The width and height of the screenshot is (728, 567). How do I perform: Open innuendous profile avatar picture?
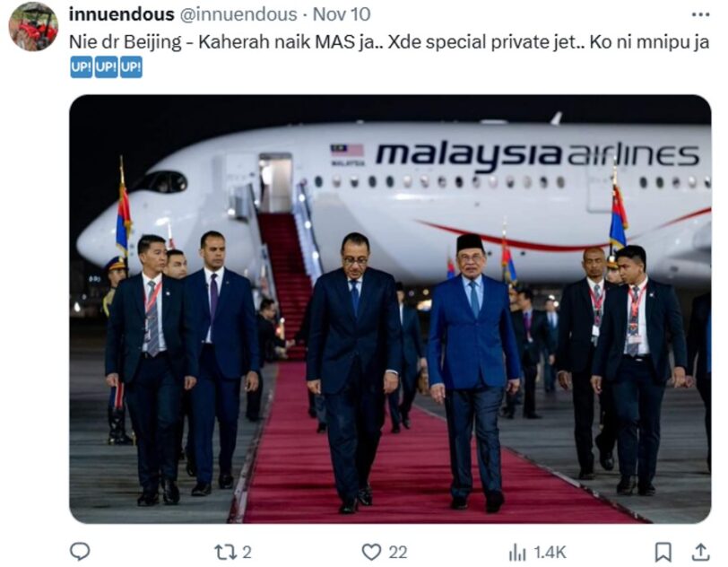33,27
